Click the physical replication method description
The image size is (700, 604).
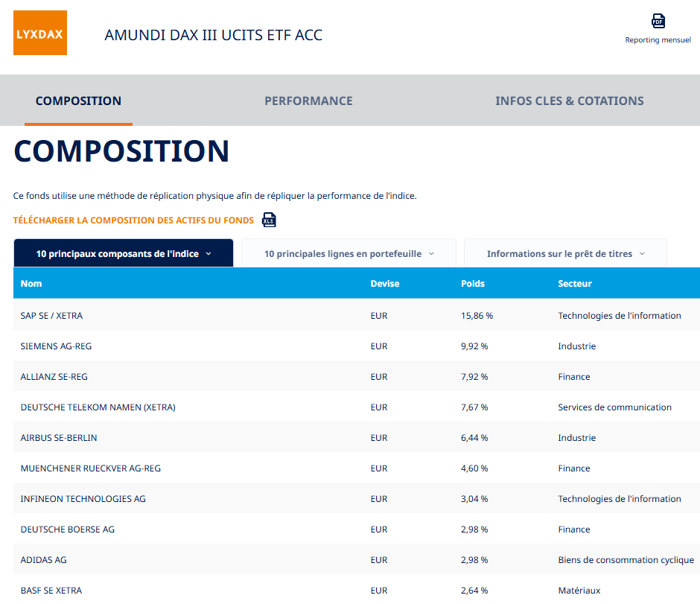(214, 196)
